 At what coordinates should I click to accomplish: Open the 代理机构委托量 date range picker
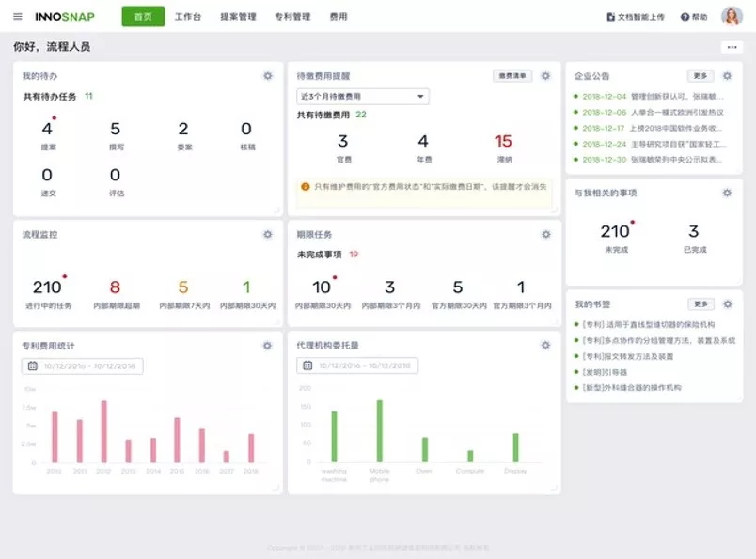pos(358,365)
